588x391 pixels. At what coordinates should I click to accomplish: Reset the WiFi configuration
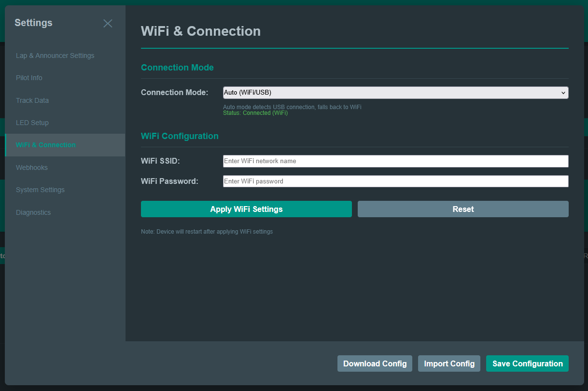(x=463, y=209)
